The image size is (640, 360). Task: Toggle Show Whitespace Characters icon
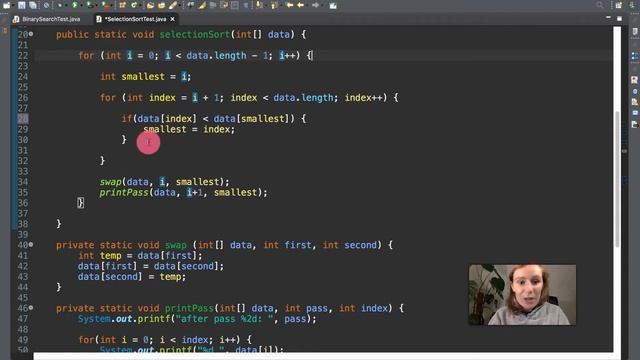pos(246,5)
